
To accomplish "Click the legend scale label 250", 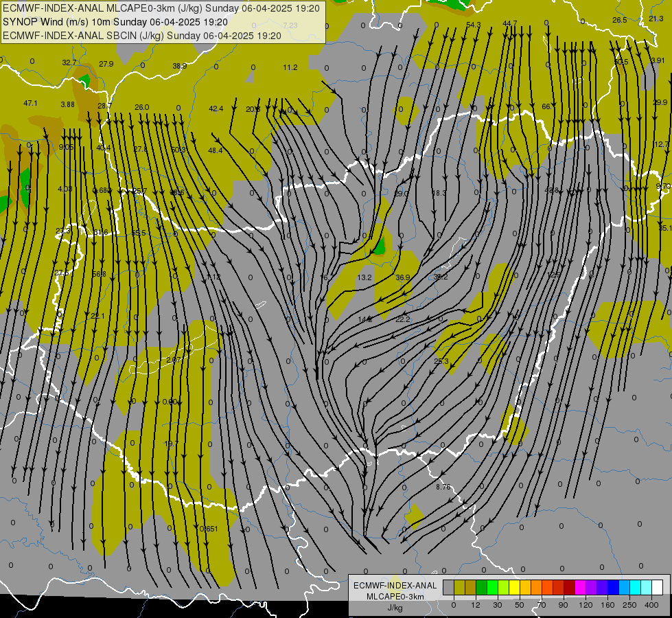I will coord(629,605).
